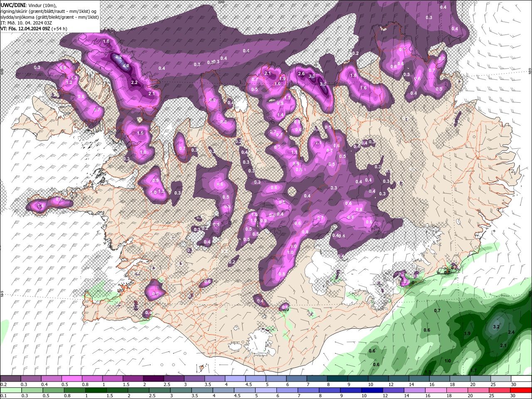Click the 4.2 snowfall peak value on map
This screenshot has width=532, height=399.
pos(118,57)
